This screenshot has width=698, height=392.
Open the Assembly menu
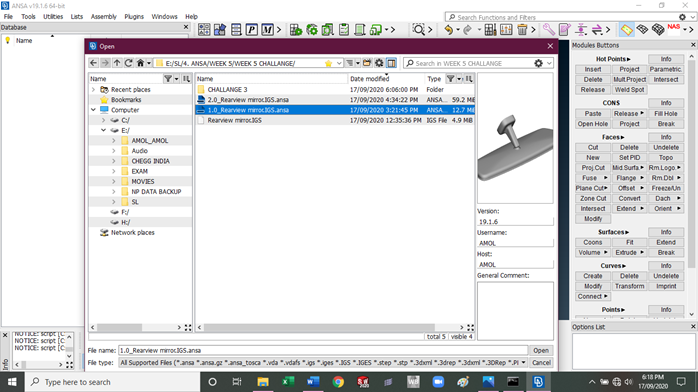tap(103, 16)
